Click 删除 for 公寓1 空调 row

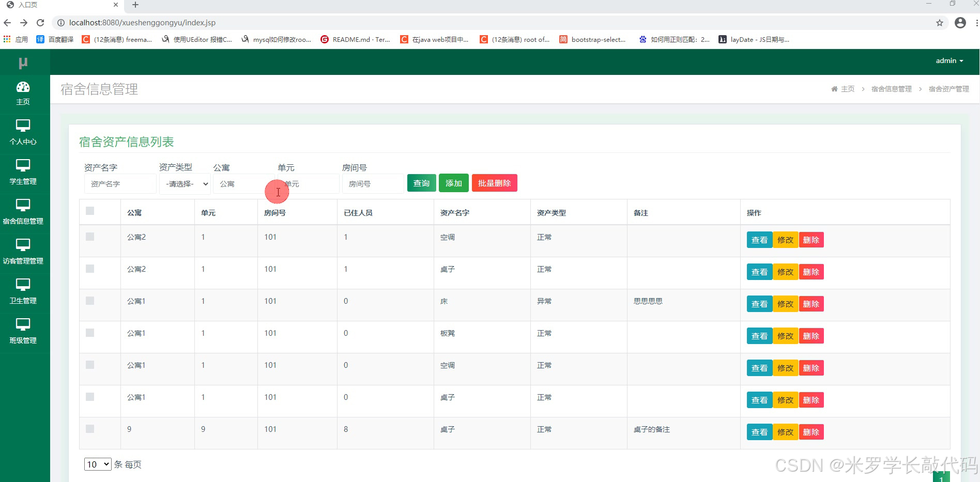[811, 368]
